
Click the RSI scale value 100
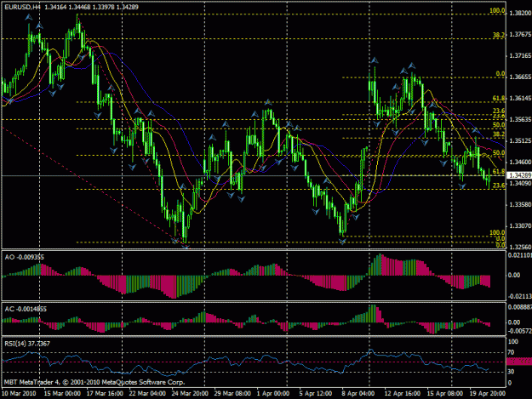[x=512, y=342]
